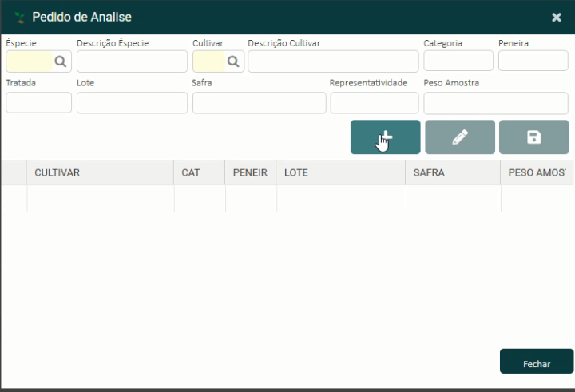Image resolution: width=575 pixels, height=392 pixels.
Task: Click the pencil edit button
Action: [x=459, y=137]
